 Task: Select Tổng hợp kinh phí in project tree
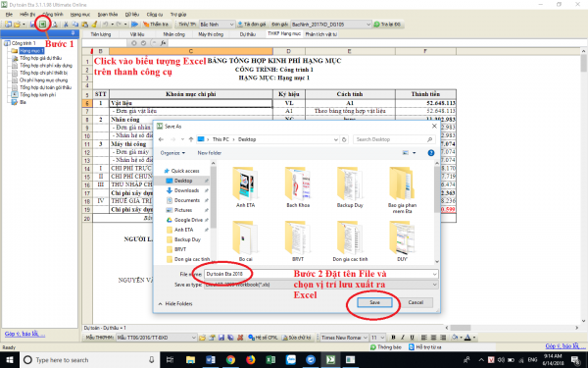click(37, 94)
